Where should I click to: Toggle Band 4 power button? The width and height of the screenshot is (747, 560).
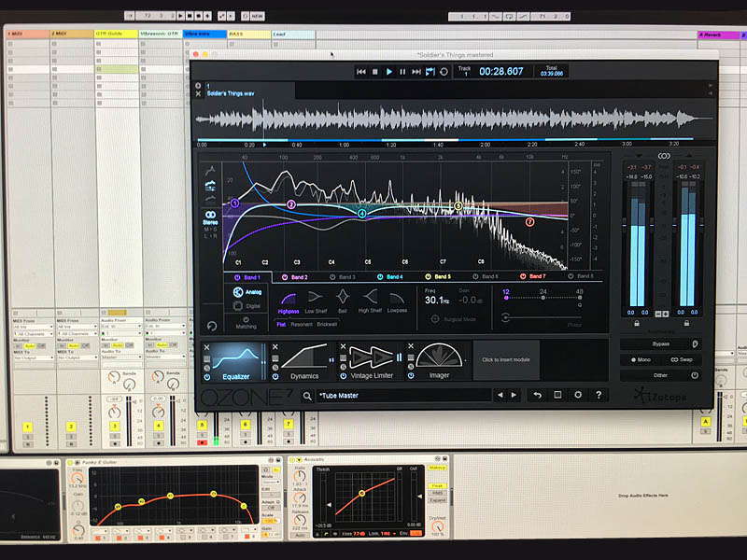(380, 276)
